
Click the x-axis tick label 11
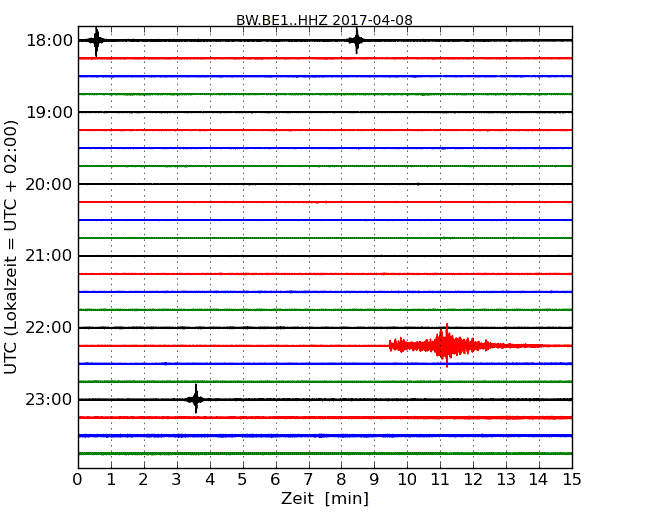[440, 480]
